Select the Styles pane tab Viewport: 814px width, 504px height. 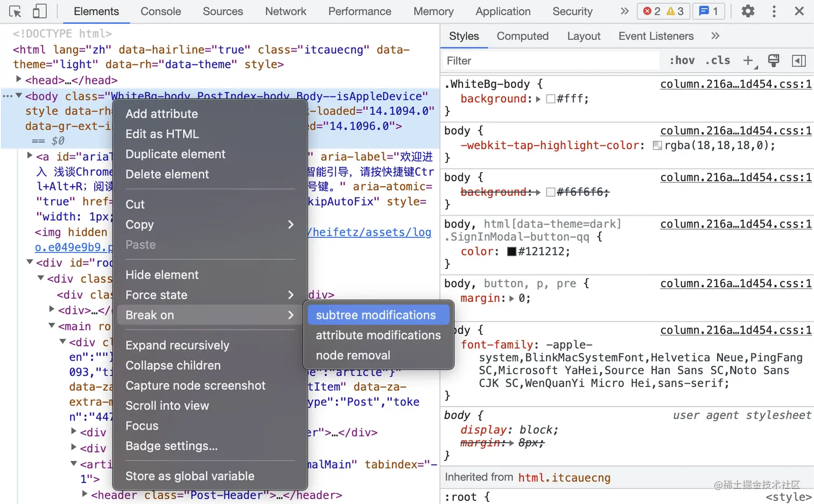point(464,36)
